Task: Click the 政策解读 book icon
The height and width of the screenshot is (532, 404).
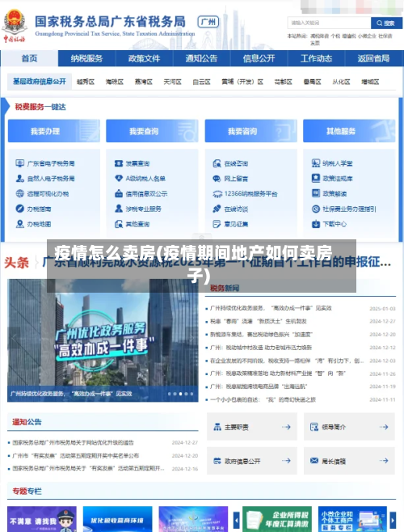Action: (316, 193)
